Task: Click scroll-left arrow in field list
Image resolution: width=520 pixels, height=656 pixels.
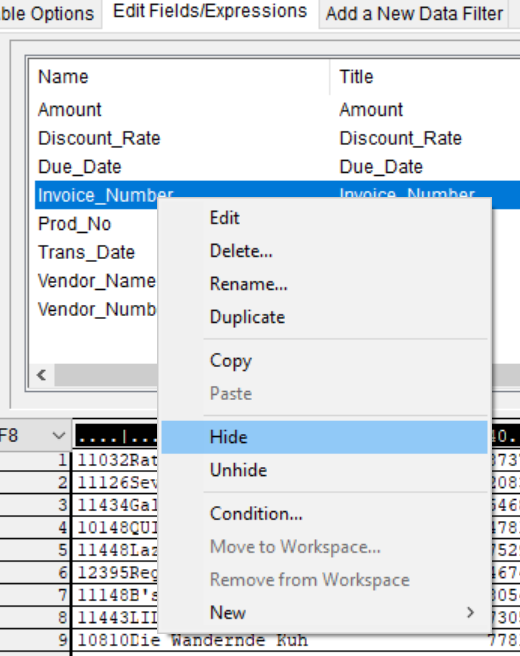Action: pyautogui.click(x=41, y=375)
